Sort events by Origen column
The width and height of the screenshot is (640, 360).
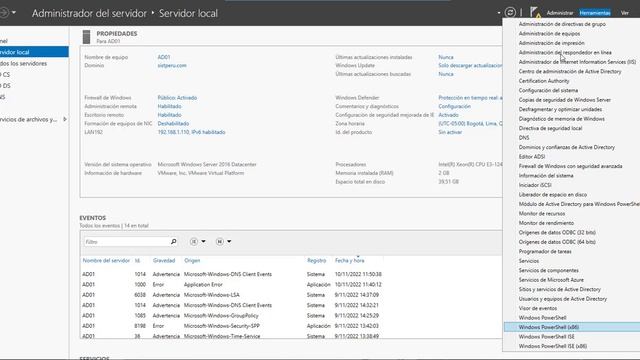click(192, 260)
